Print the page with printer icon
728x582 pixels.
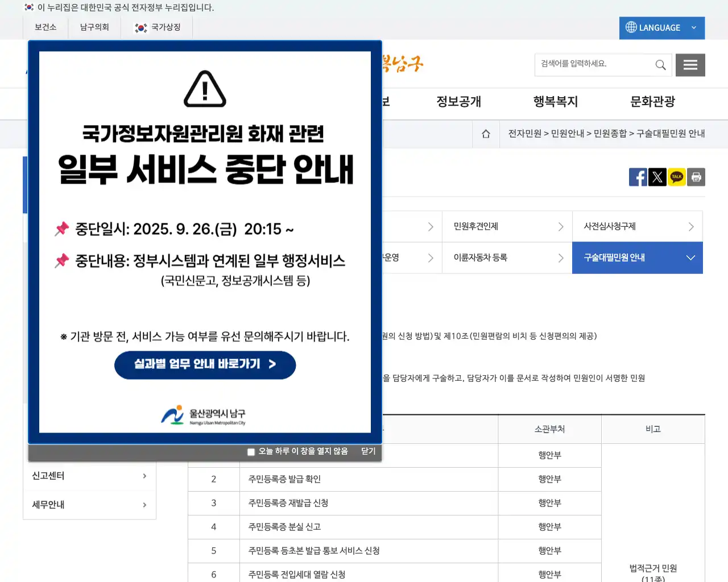point(696,177)
